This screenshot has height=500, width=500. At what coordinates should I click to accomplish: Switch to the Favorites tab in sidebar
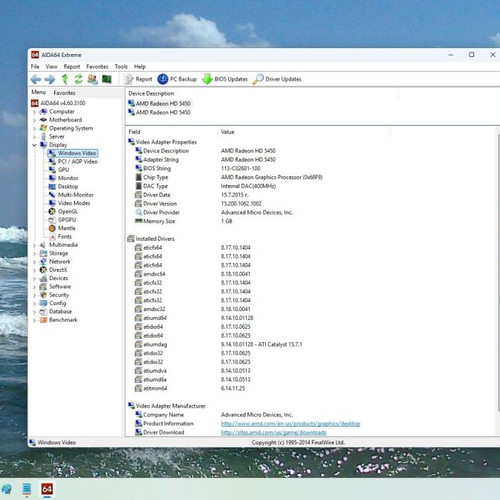64,93
